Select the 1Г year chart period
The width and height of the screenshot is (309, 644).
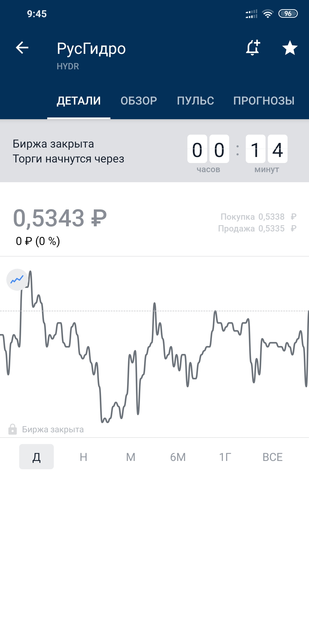click(225, 457)
